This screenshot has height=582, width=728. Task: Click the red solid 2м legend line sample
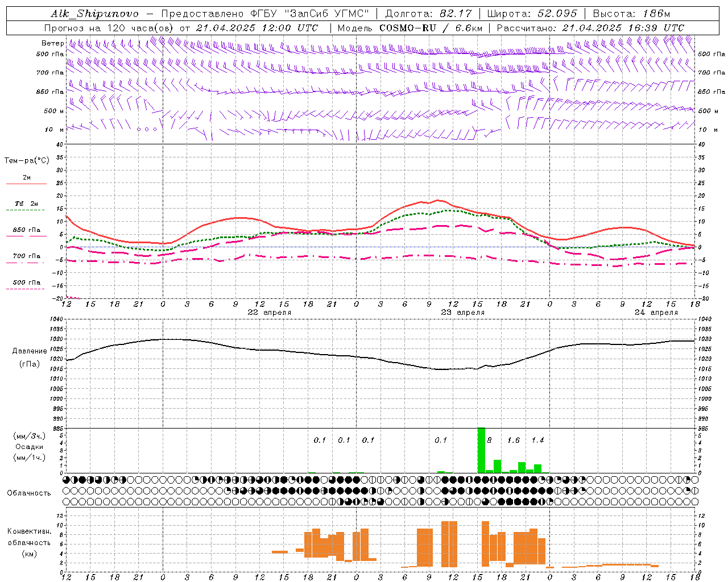coord(26,184)
